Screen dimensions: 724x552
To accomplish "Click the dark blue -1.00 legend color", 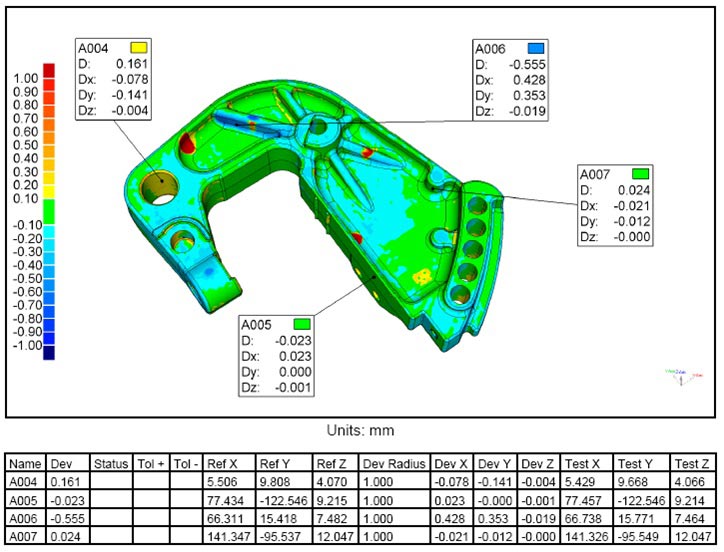I will tap(49, 352).
